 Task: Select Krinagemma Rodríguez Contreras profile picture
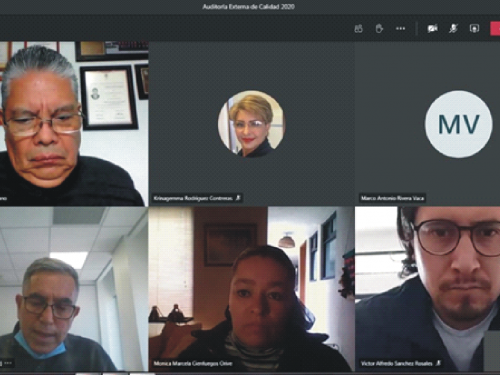(x=251, y=124)
